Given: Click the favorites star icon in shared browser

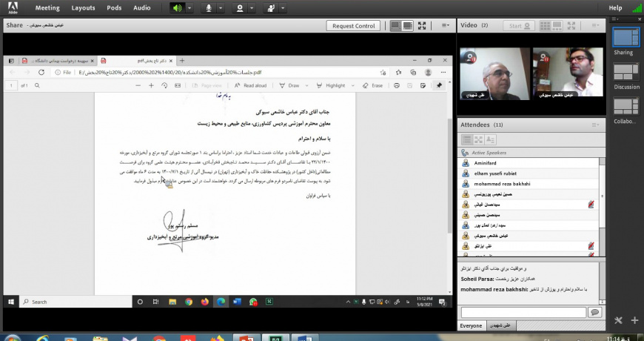Looking at the screenshot, I should tap(398, 73).
